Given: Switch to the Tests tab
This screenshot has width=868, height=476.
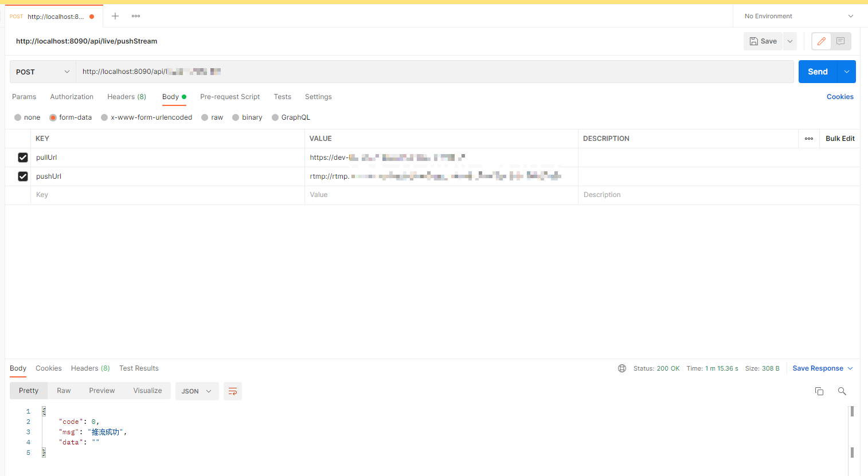Looking at the screenshot, I should (x=283, y=97).
